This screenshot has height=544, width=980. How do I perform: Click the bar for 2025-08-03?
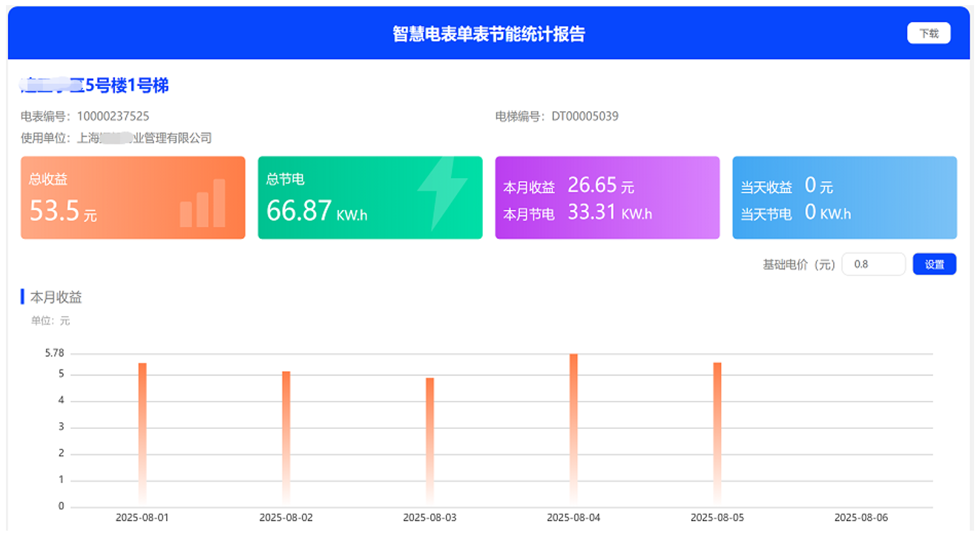click(430, 442)
